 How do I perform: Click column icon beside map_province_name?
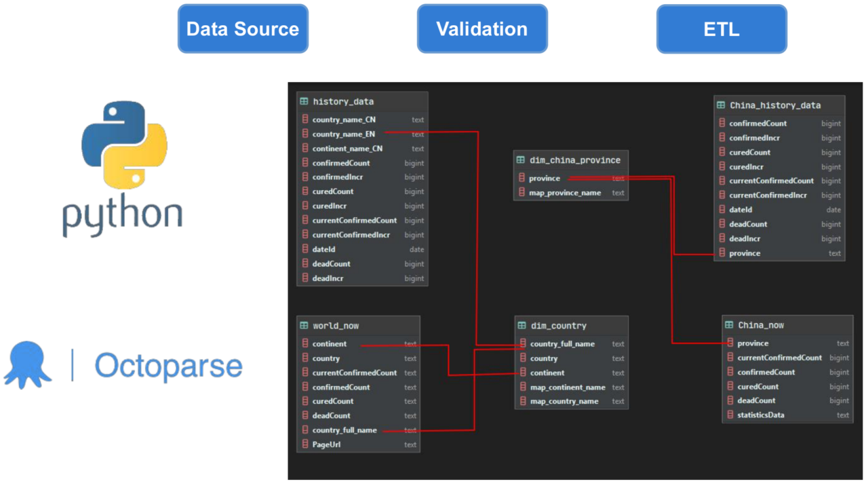point(521,193)
